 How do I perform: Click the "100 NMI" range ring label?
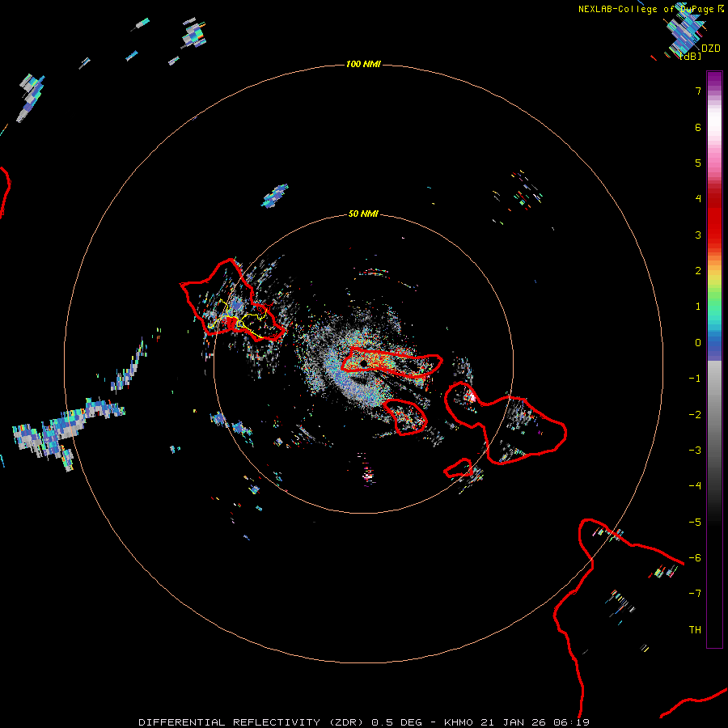[363, 64]
